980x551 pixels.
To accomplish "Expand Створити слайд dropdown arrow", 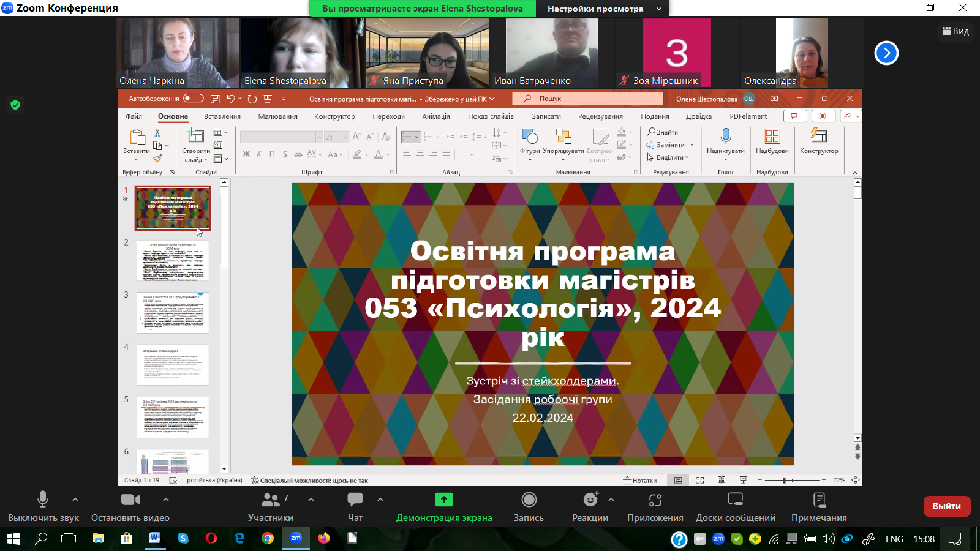I will (207, 160).
